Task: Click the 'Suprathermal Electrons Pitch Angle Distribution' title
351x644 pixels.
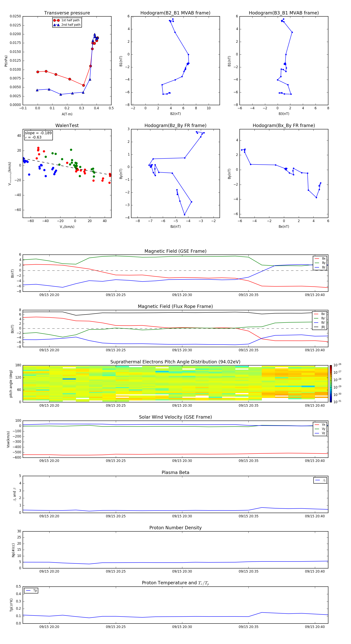Action: click(x=175, y=362)
